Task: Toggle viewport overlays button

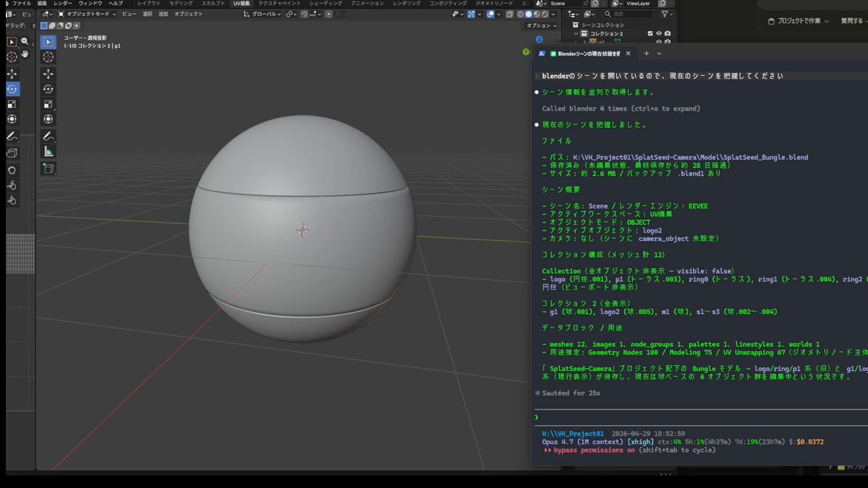Action: coord(490,14)
